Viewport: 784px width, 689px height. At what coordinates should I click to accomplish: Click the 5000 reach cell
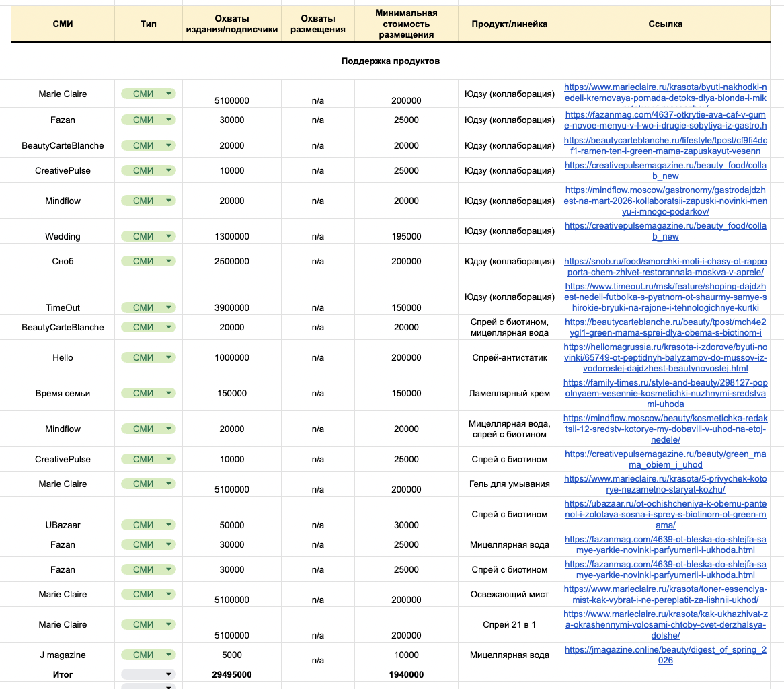tap(232, 655)
